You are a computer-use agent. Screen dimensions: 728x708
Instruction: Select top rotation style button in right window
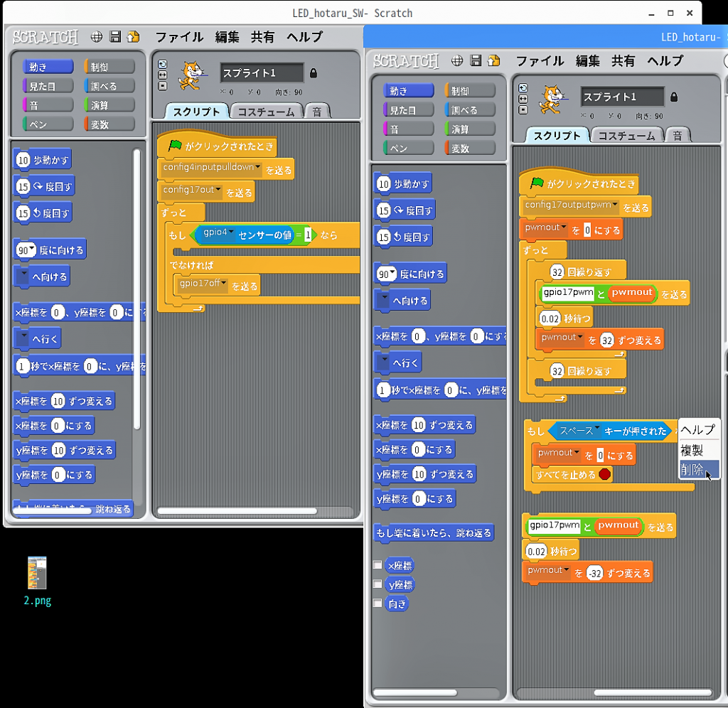pyautogui.click(x=523, y=88)
